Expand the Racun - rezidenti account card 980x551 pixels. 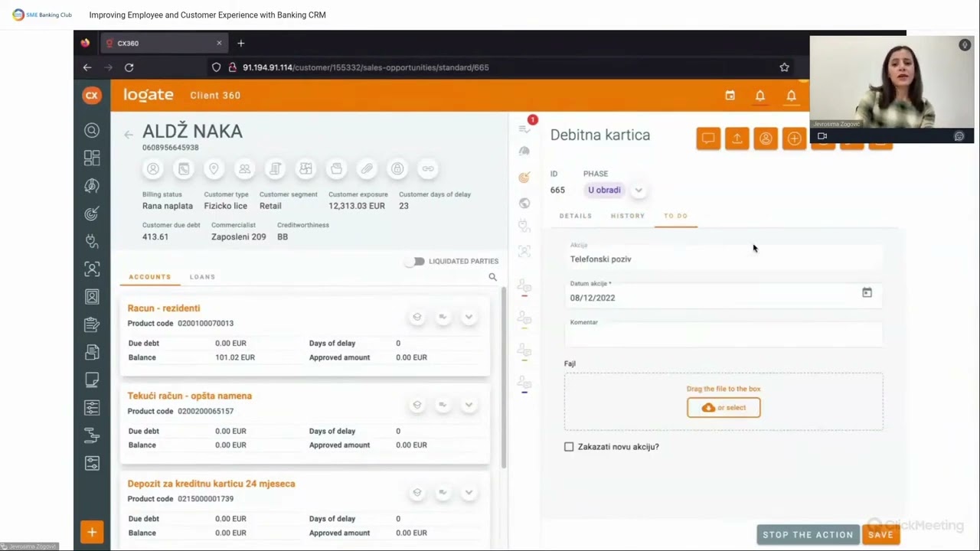469,317
